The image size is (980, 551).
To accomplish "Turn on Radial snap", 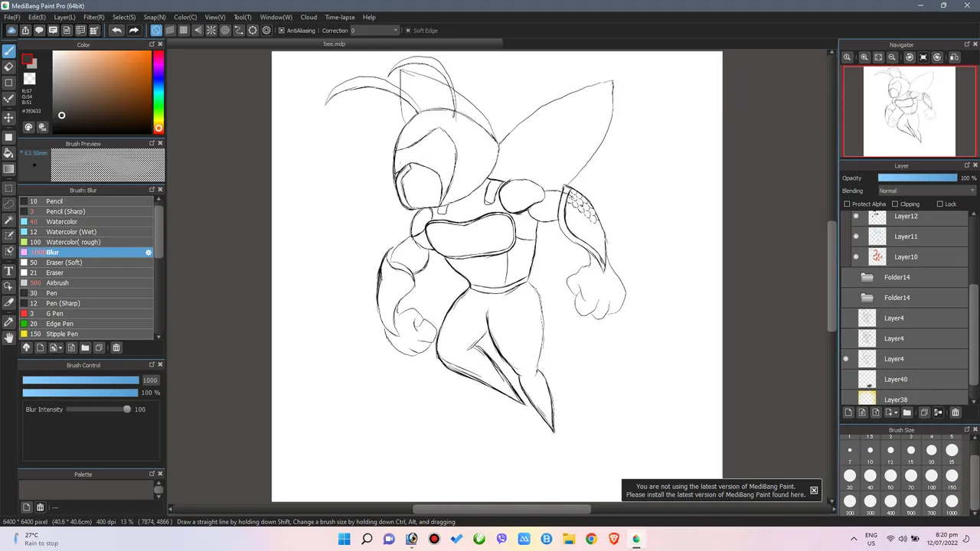I will point(211,31).
